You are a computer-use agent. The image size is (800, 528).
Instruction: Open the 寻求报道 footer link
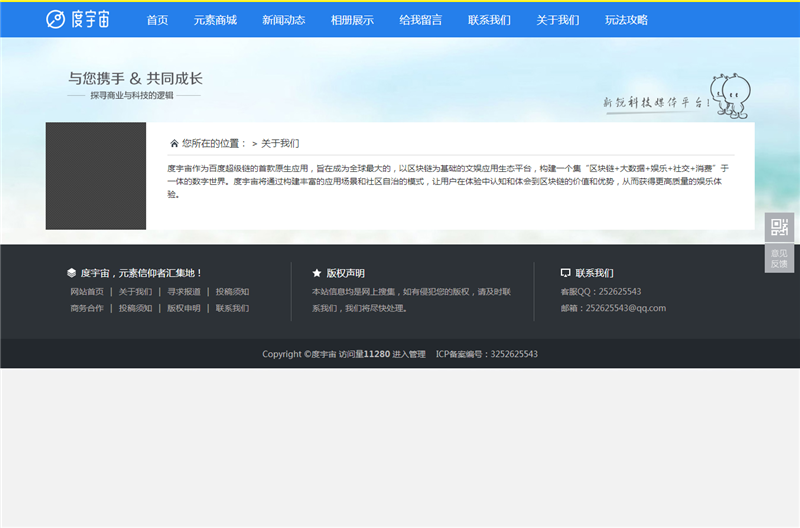[x=184, y=292]
